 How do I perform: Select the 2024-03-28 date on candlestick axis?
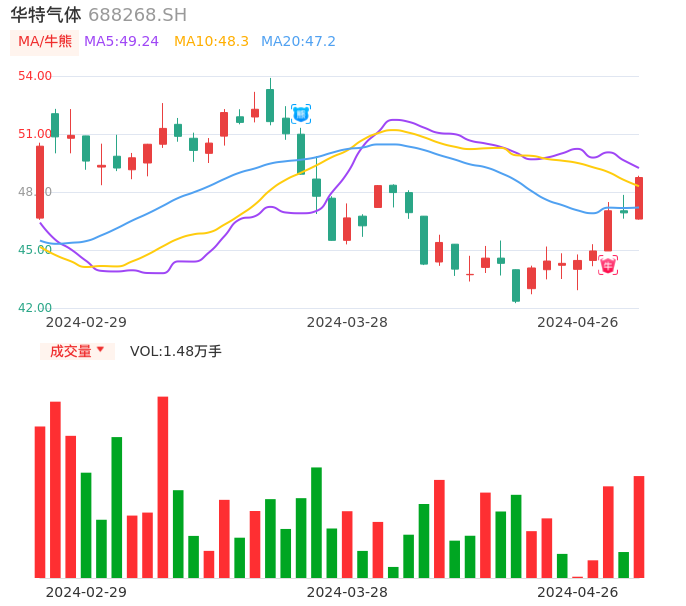(x=347, y=322)
